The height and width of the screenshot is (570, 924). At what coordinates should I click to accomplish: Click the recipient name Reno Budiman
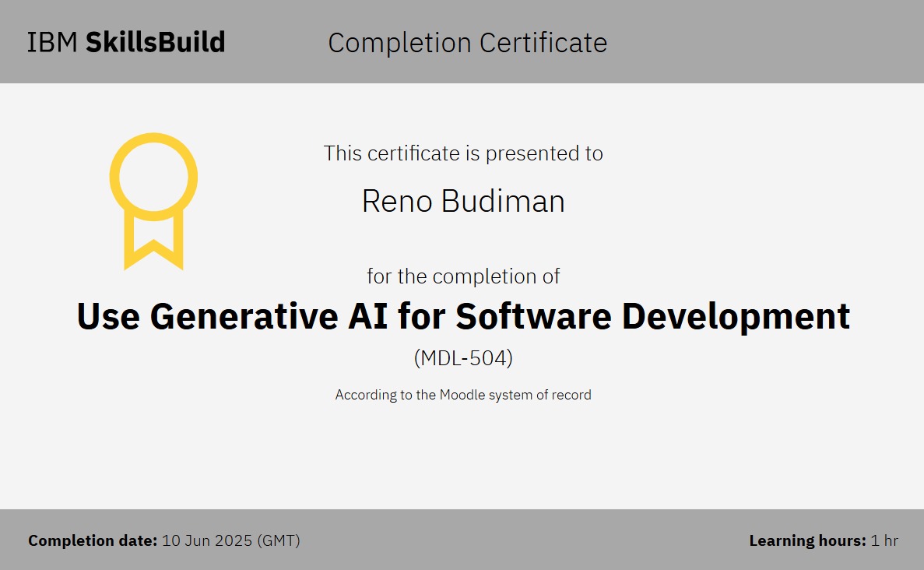click(463, 201)
